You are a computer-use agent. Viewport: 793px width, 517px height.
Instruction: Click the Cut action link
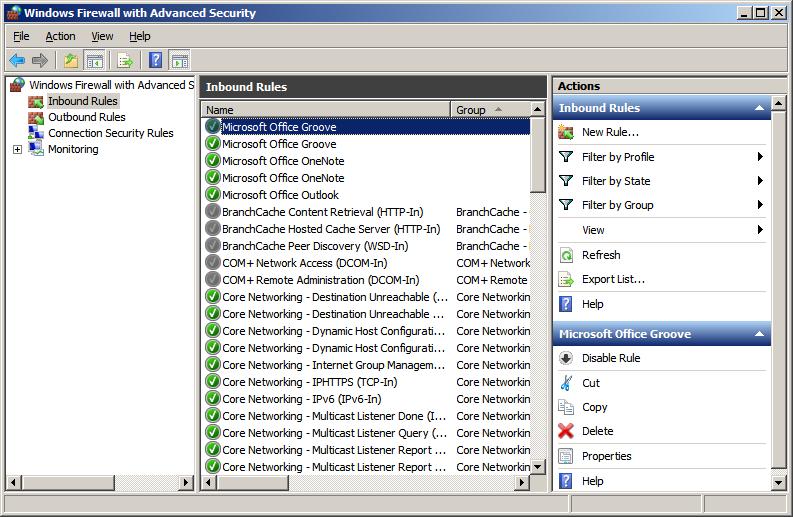pos(591,383)
